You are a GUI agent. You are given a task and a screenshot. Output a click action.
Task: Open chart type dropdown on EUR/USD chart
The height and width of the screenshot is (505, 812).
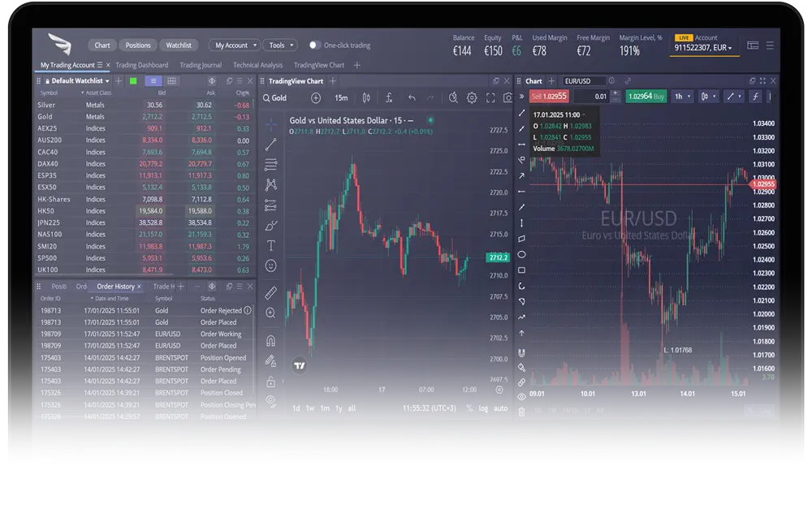click(707, 97)
